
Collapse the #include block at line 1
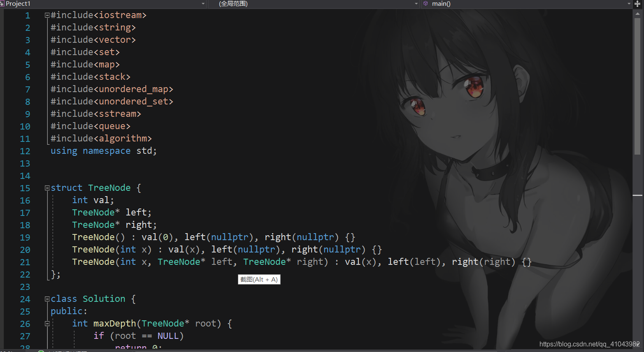[47, 15]
